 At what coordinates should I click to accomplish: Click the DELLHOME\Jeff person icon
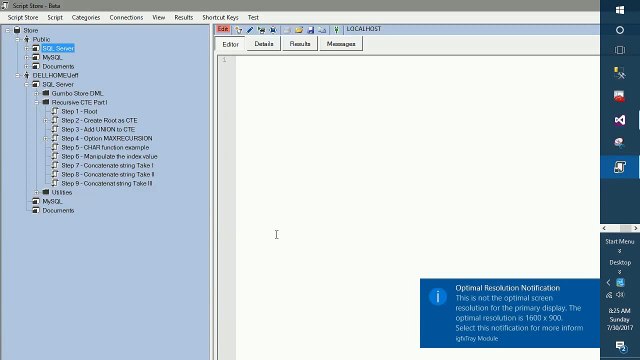point(27,75)
